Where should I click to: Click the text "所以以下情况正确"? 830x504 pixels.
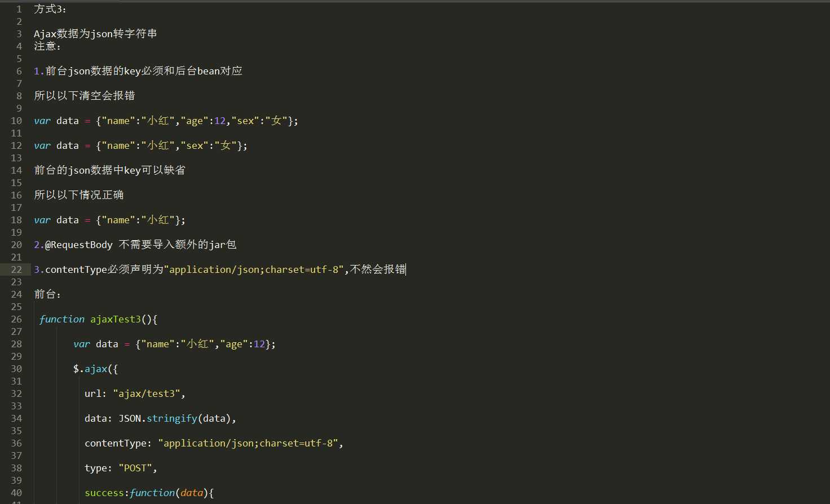(79, 195)
